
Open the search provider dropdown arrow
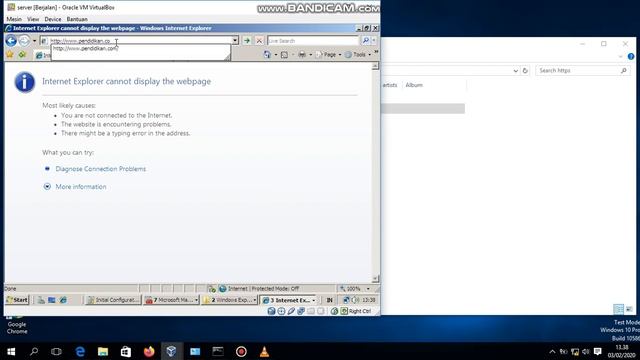click(374, 41)
